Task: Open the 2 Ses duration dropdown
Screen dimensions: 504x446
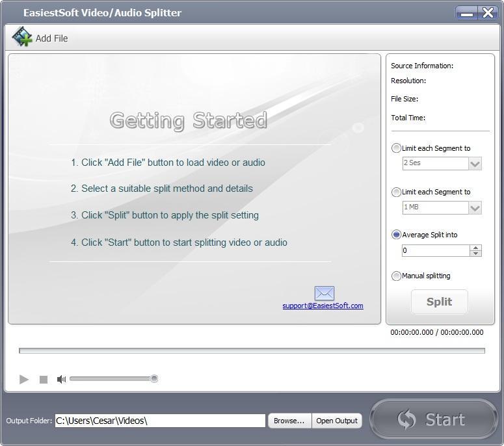Action: [x=475, y=164]
